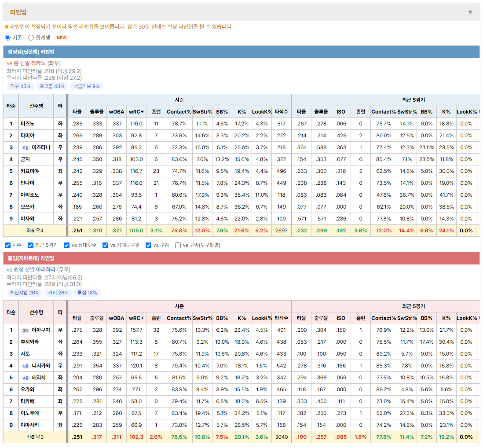The image size is (483, 448).
Task: Click the 2등 badge next to 야마구치
Action: 26,330
